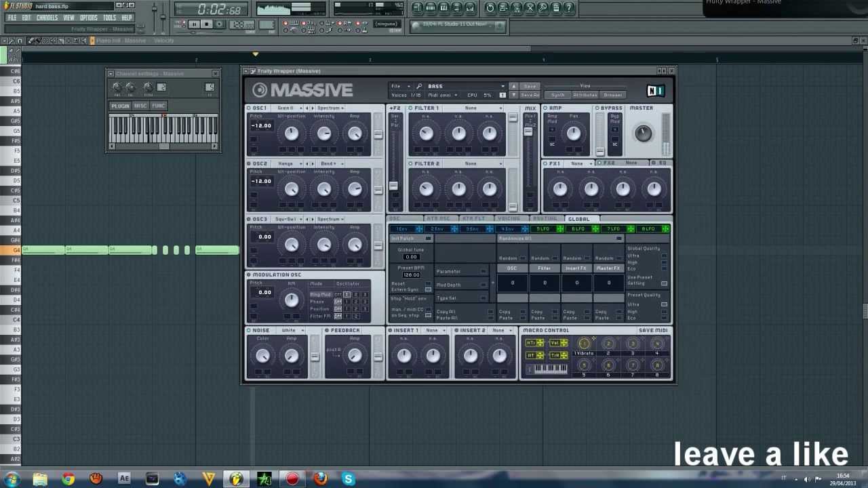Screen dimensions: 868x488
Task: Click the 5 LFO modulation drag handle icon
Action: [x=560, y=229]
